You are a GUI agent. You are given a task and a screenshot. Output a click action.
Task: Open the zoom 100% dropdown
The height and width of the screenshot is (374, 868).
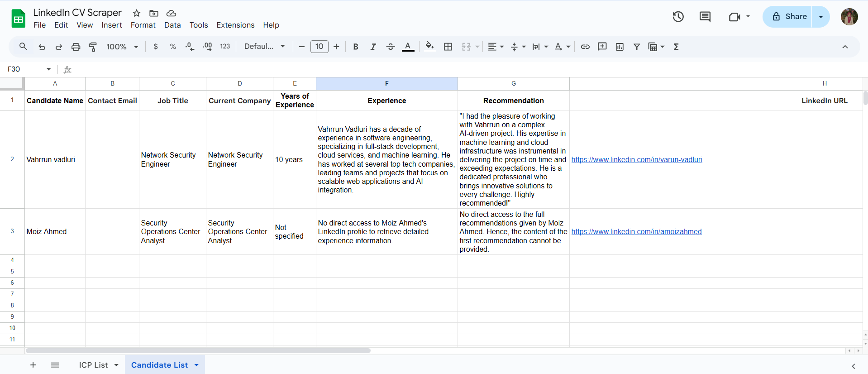(x=122, y=47)
